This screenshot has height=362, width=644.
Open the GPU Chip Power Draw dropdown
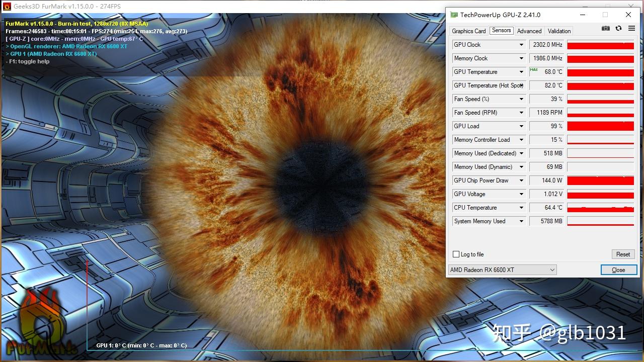(x=521, y=180)
